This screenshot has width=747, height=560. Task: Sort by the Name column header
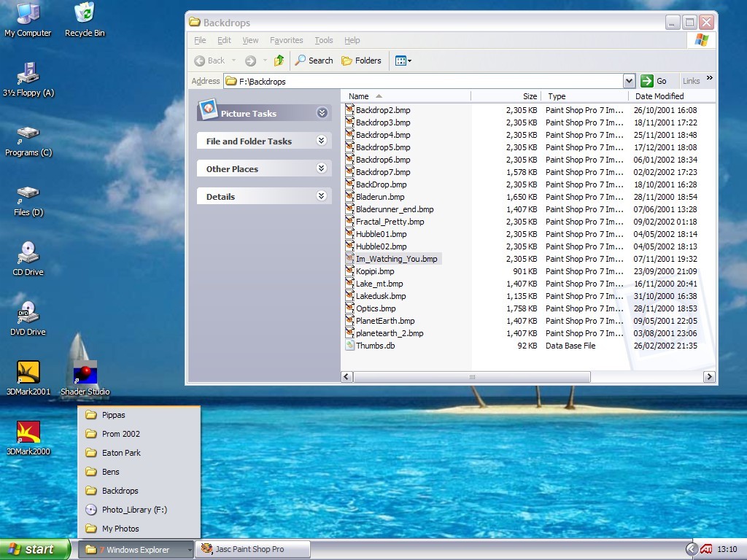tap(406, 96)
